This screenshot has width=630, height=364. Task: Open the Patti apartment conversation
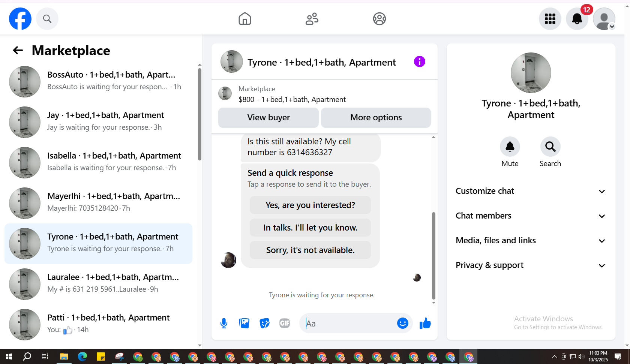click(x=98, y=325)
